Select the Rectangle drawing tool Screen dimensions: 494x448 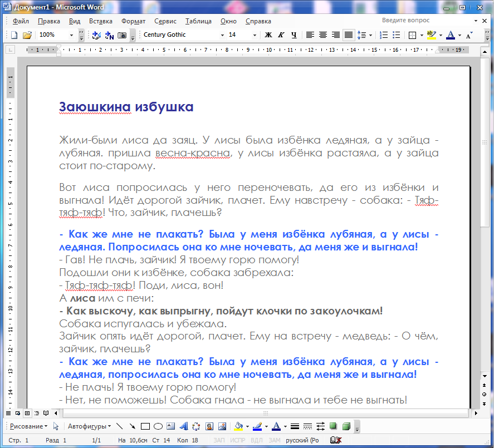click(x=145, y=426)
